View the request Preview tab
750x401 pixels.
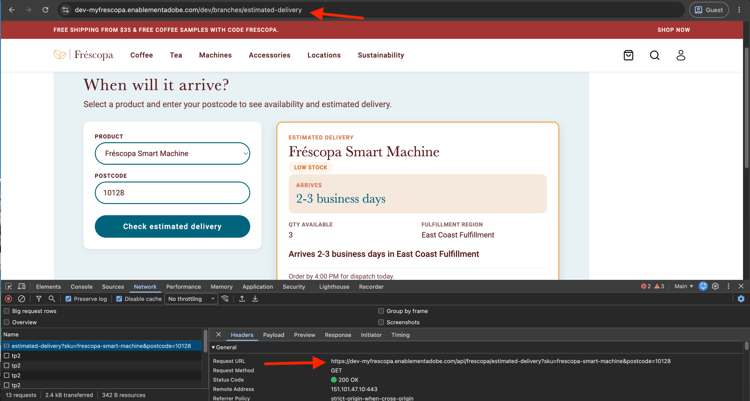304,335
